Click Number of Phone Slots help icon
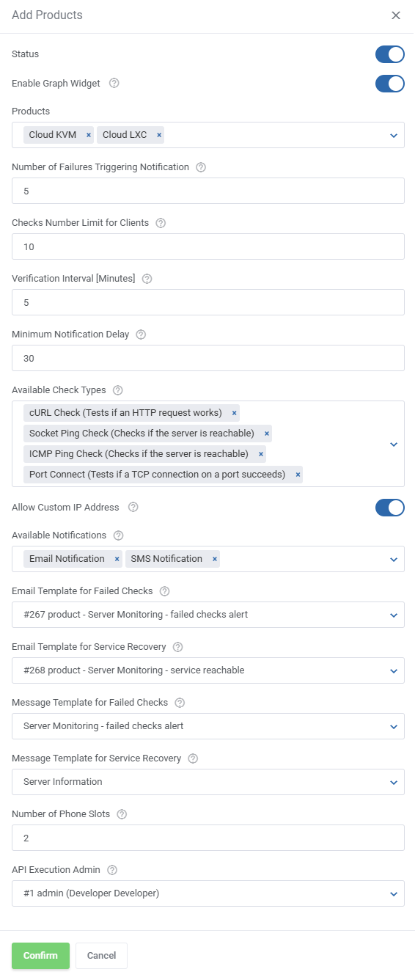The image size is (415, 980). pos(122,813)
